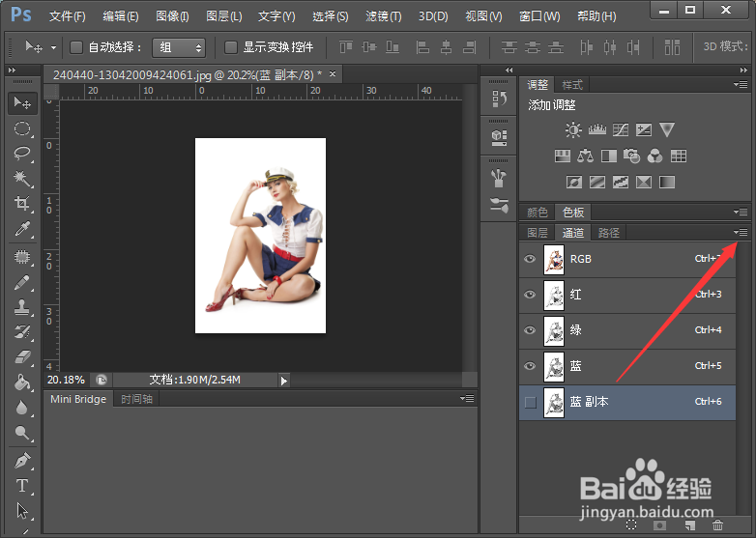The width and height of the screenshot is (756, 538).
Task: Add an Invert adjustment
Action: coord(573,182)
